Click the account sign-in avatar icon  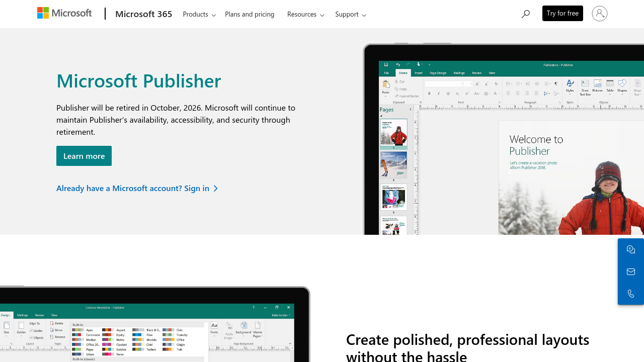click(x=599, y=14)
